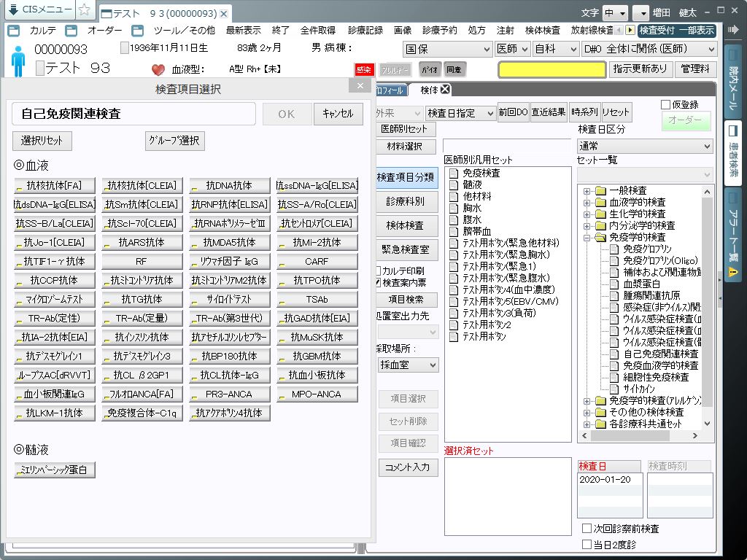Open the 検査日区分 通常 dropdown
Viewport: 747px width, 560px height.
[645, 146]
